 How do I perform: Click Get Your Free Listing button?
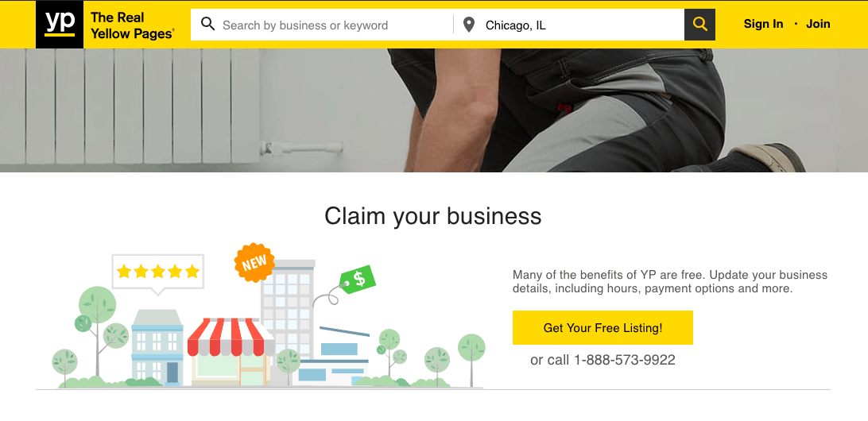(x=603, y=327)
